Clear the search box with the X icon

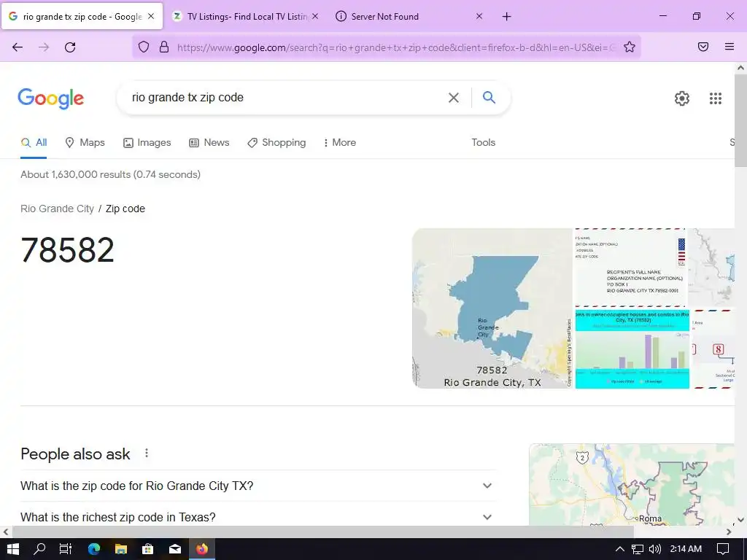click(x=454, y=98)
